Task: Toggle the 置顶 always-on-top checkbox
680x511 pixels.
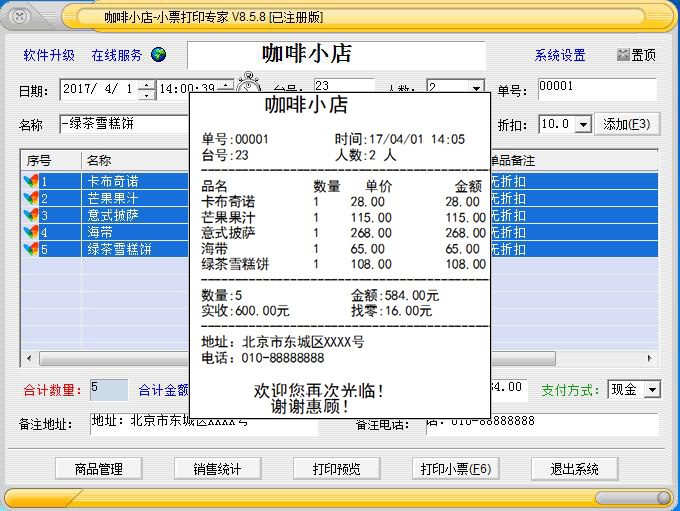Action: tap(624, 55)
